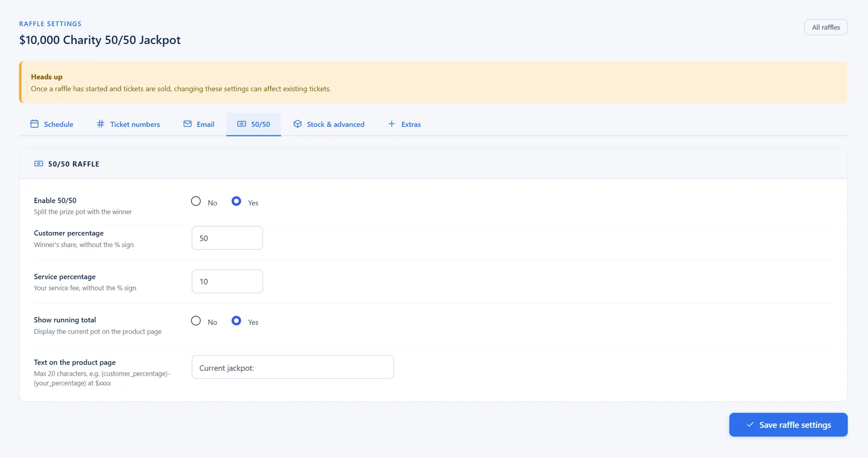
Task: Go back to All raffles
Action: pos(826,27)
